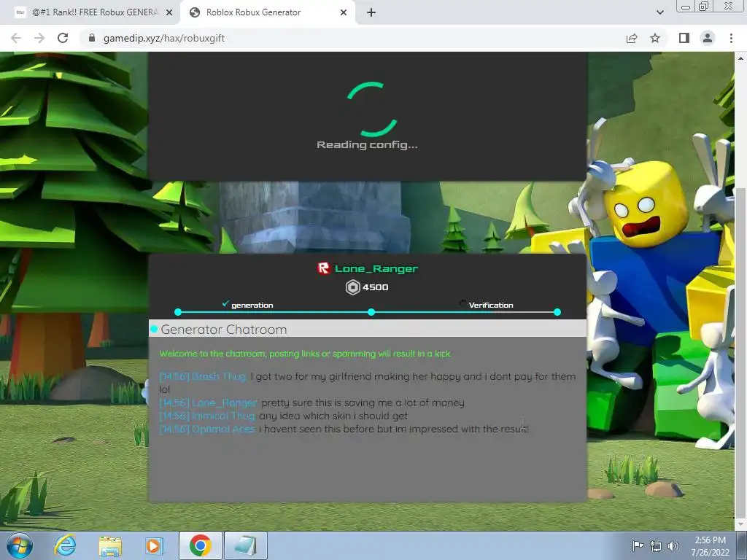
Task: Open the Chrome profile menu
Action: 708,38
